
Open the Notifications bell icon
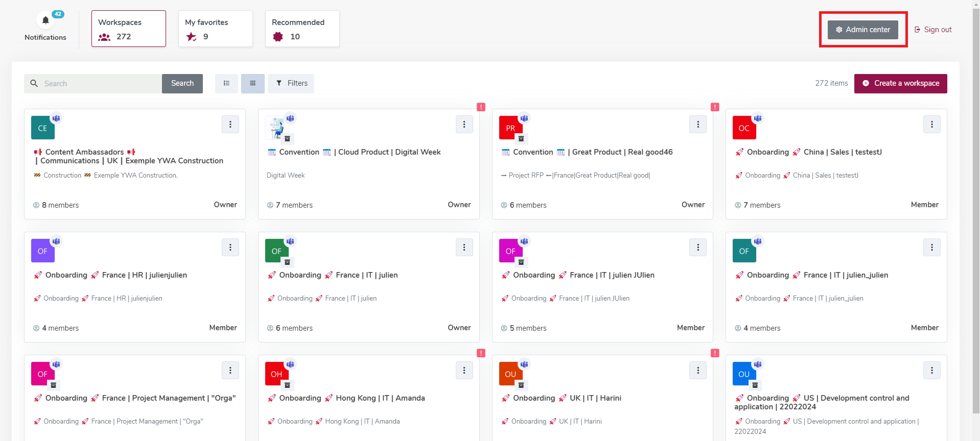(45, 20)
